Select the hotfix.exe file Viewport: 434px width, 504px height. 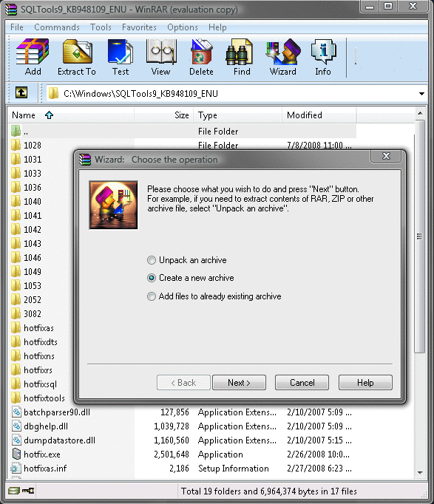click(36, 454)
